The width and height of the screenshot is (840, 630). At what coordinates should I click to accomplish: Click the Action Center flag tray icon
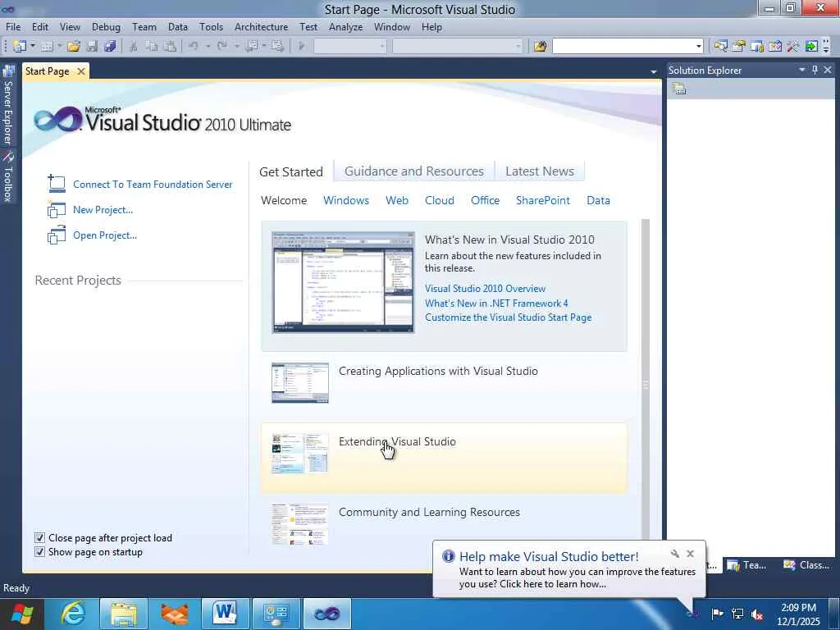click(x=717, y=614)
